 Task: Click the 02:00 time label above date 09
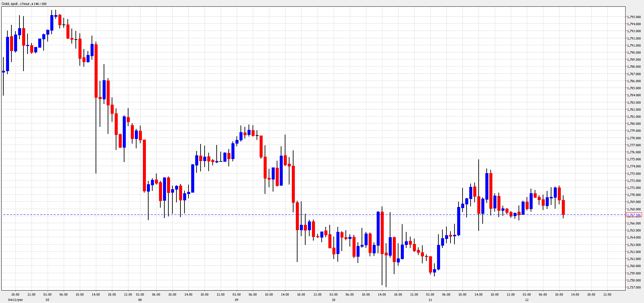click(237, 295)
